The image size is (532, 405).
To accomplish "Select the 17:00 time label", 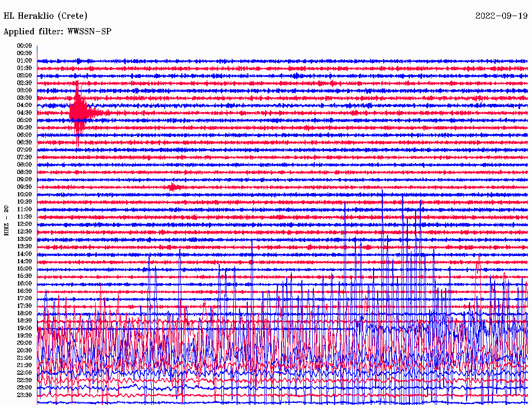I will [24, 299].
